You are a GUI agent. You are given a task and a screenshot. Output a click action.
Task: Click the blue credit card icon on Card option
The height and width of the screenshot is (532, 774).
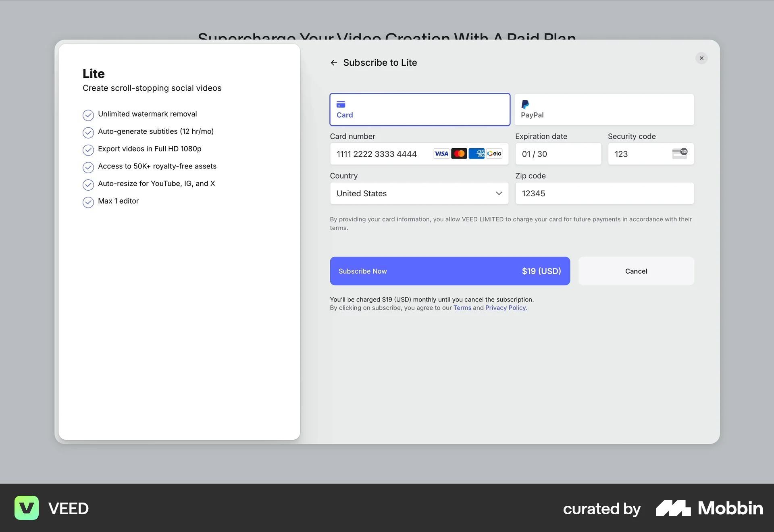[341, 104]
